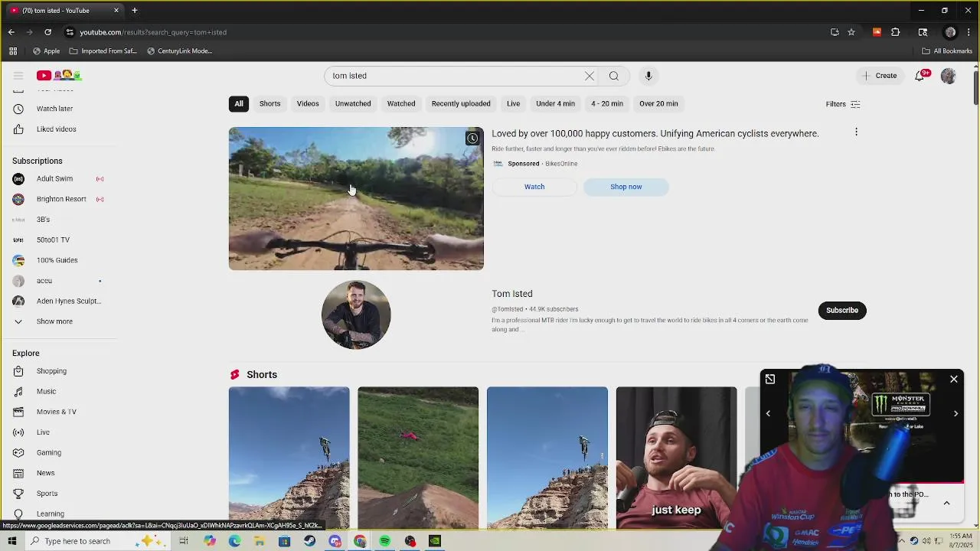Select the All filter chip
The height and width of the screenshot is (551, 980).
239,104
